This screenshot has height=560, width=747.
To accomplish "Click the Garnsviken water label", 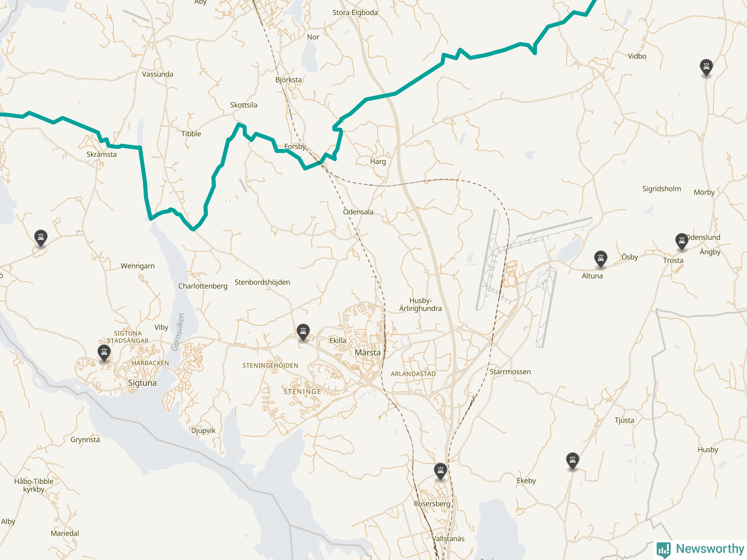I will [x=178, y=332].
